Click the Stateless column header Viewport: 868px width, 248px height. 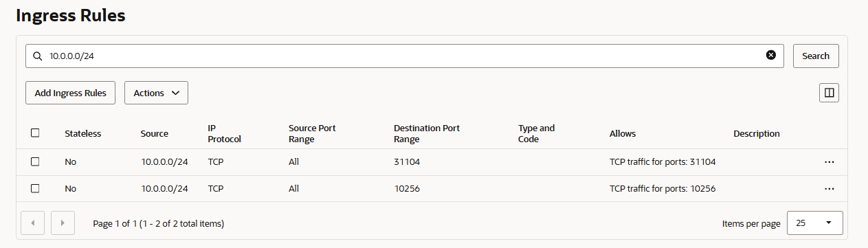[x=83, y=133]
